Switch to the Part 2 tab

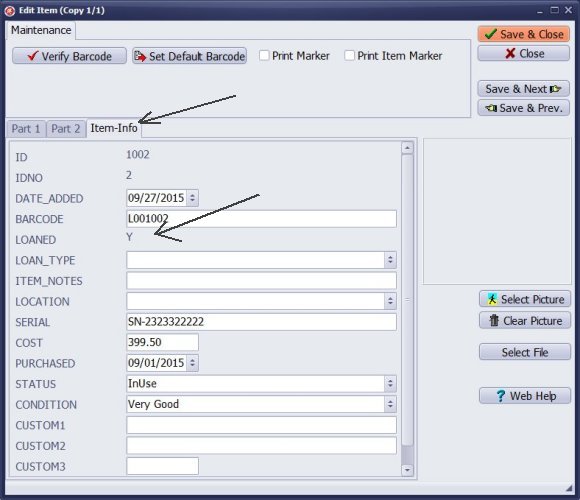pyautogui.click(x=65, y=129)
